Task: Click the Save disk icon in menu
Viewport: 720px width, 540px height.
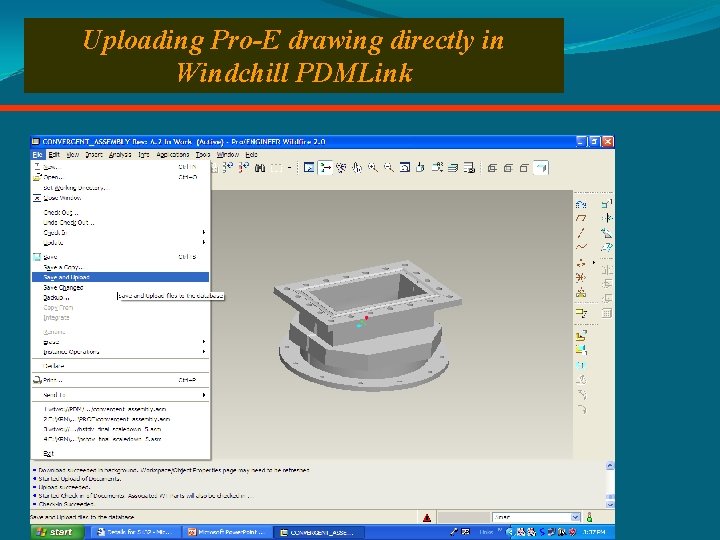Action: point(37,257)
